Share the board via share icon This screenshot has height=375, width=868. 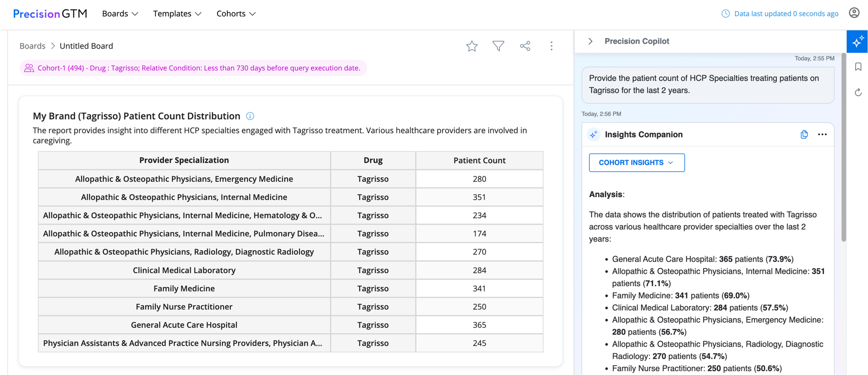tap(525, 46)
